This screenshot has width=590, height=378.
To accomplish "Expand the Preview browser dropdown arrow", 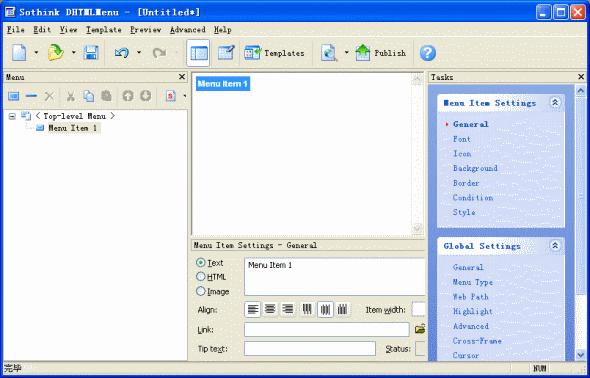I will pos(347,53).
